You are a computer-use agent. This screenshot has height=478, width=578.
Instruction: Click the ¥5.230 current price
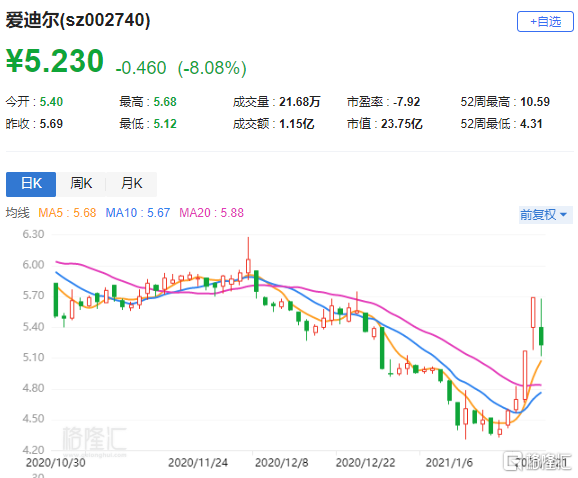pyautogui.click(x=55, y=61)
